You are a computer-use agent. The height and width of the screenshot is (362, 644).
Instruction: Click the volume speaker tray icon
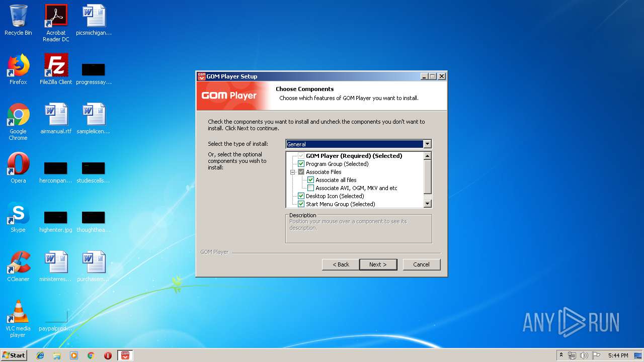[x=584, y=355]
